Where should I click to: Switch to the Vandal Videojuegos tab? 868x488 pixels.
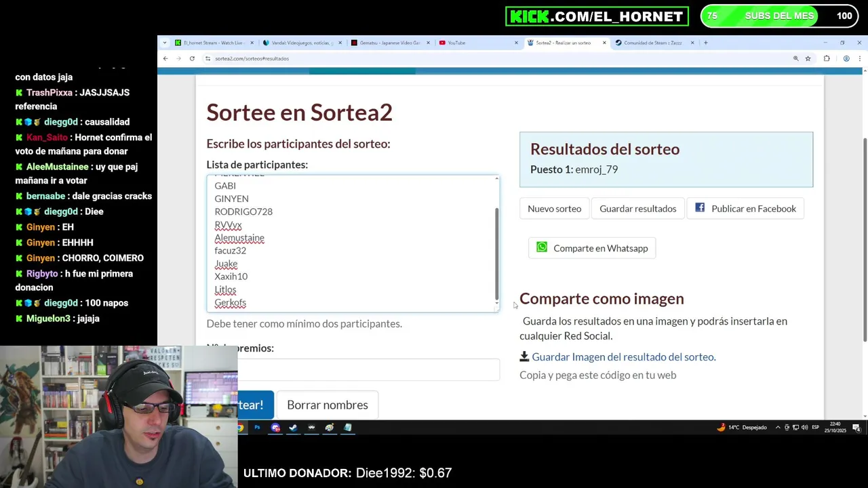[302, 43]
